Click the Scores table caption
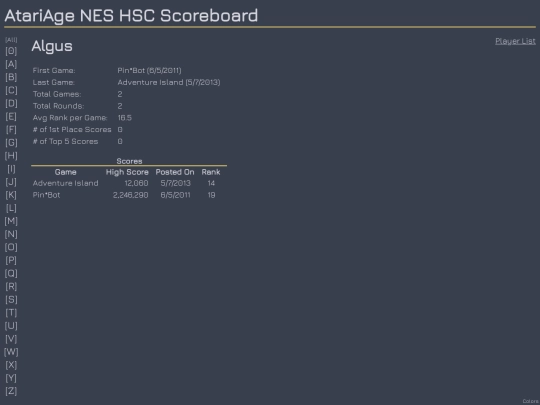 pyautogui.click(x=129, y=161)
